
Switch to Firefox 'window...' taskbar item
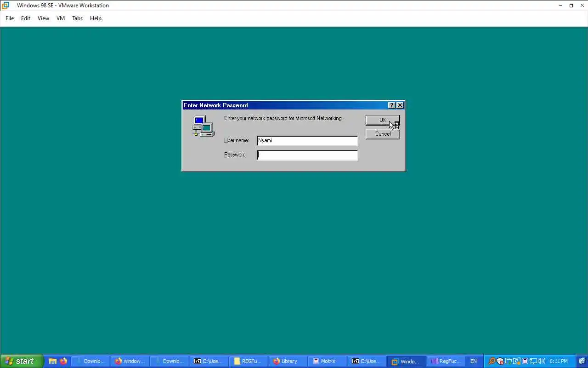coord(130,361)
